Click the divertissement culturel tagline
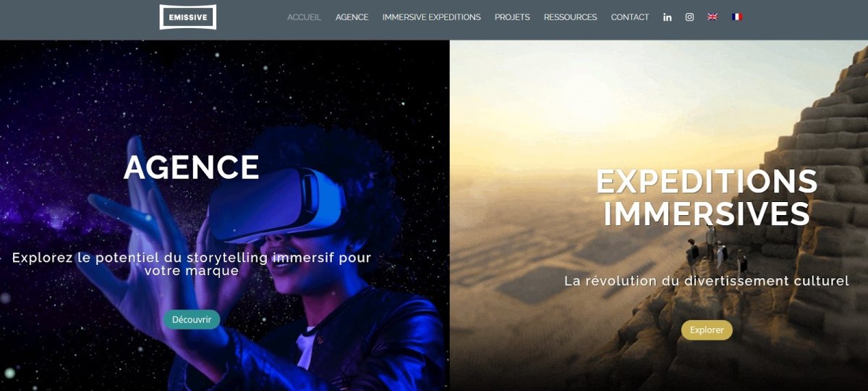Viewport: 868px width, 391px height. pos(707,281)
